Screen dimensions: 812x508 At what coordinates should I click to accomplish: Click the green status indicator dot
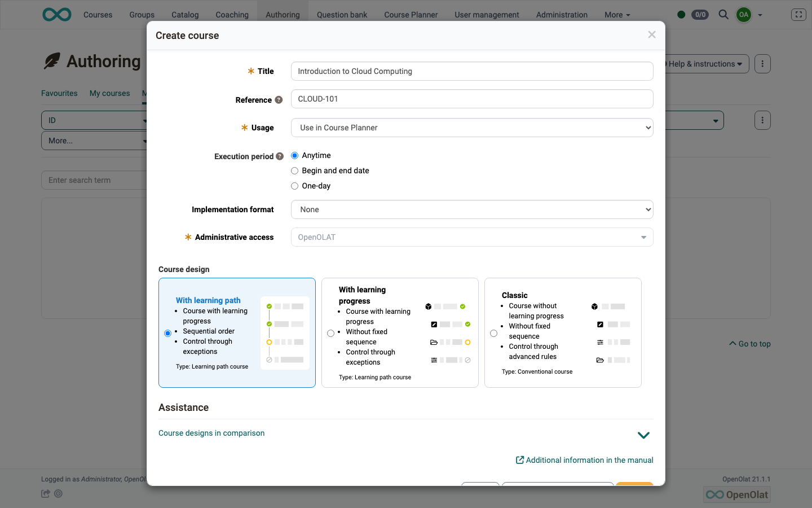point(681,15)
